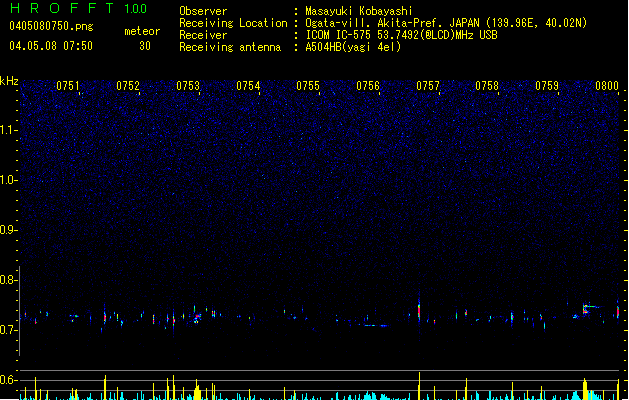Click the 0752 time marker

pos(128,86)
